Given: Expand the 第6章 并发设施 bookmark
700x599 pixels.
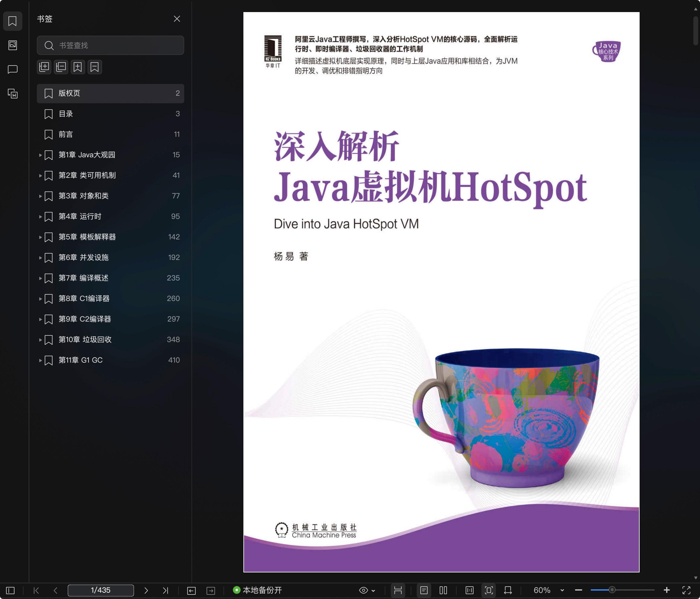Looking at the screenshot, I should pyautogui.click(x=40, y=258).
